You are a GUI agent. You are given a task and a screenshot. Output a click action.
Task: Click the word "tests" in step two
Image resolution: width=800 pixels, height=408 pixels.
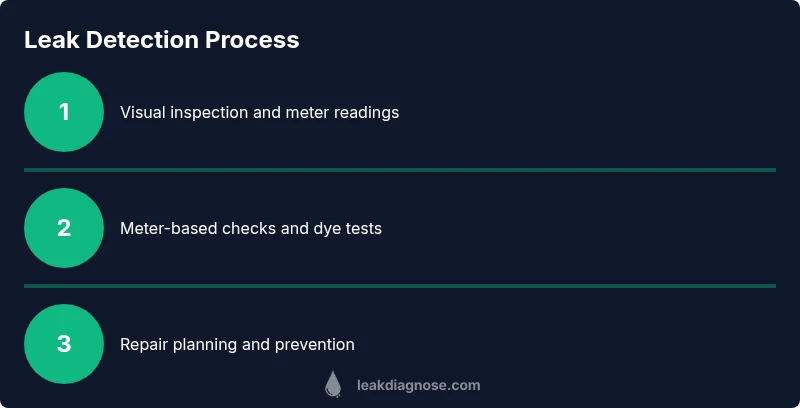pos(362,228)
